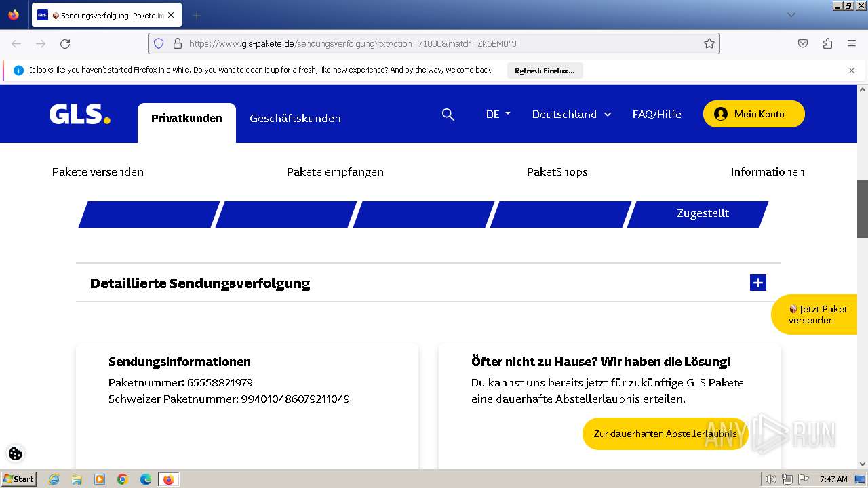Open the Deutschland country dropdown
868x488 pixels.
572,114
